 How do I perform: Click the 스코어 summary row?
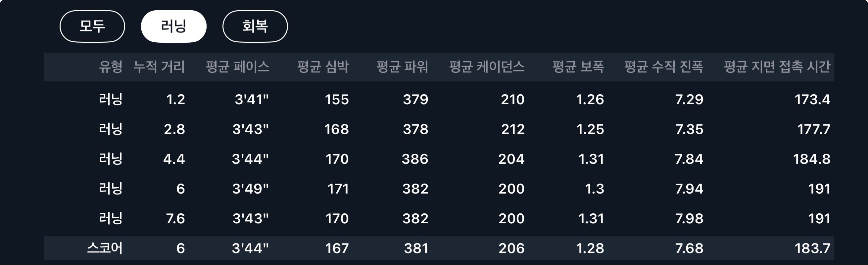439,248
